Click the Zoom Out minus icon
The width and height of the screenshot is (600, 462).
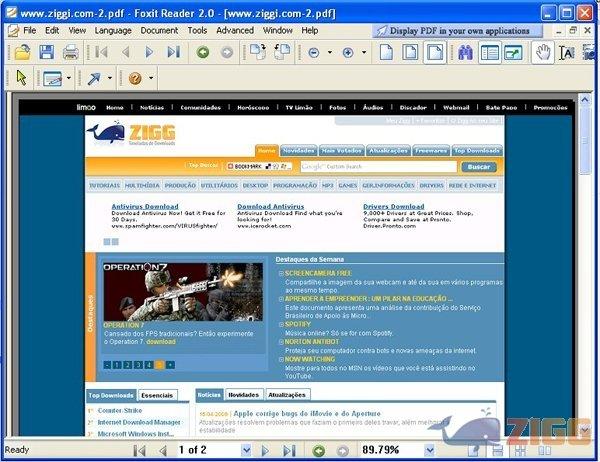(314, 52)
